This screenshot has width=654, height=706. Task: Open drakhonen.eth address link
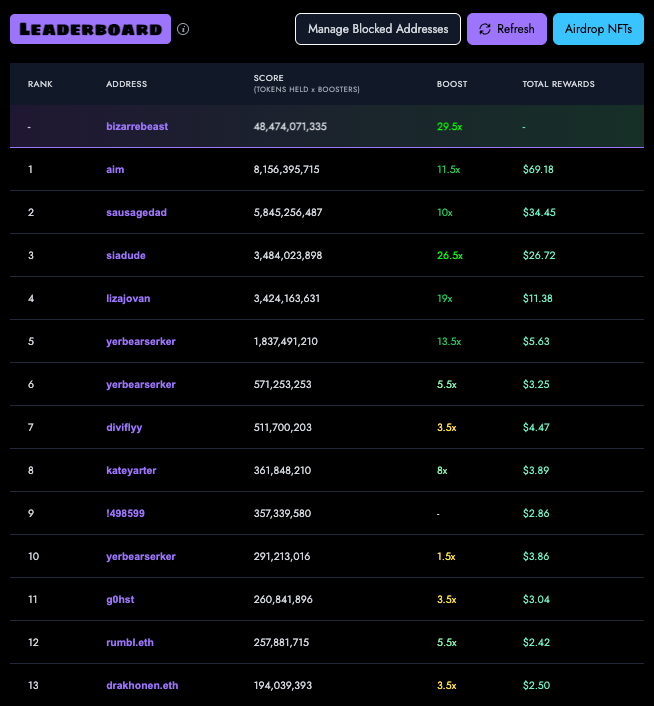(x=142, y=685)
